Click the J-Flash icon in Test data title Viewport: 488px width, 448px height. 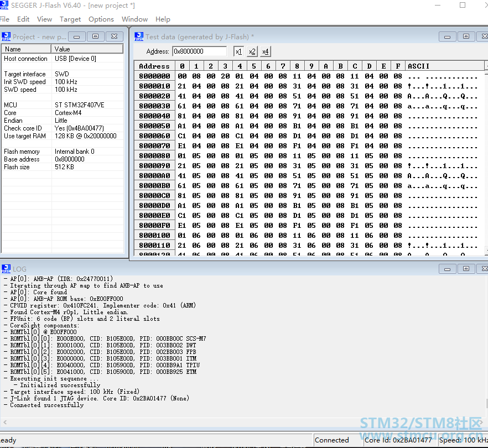(x=139, y=37)
